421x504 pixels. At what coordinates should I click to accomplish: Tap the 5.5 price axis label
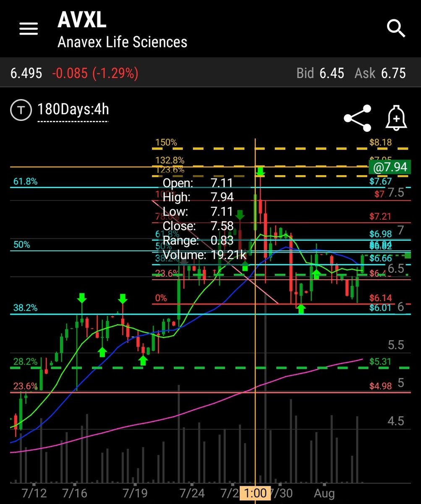[x=396, y=345]
